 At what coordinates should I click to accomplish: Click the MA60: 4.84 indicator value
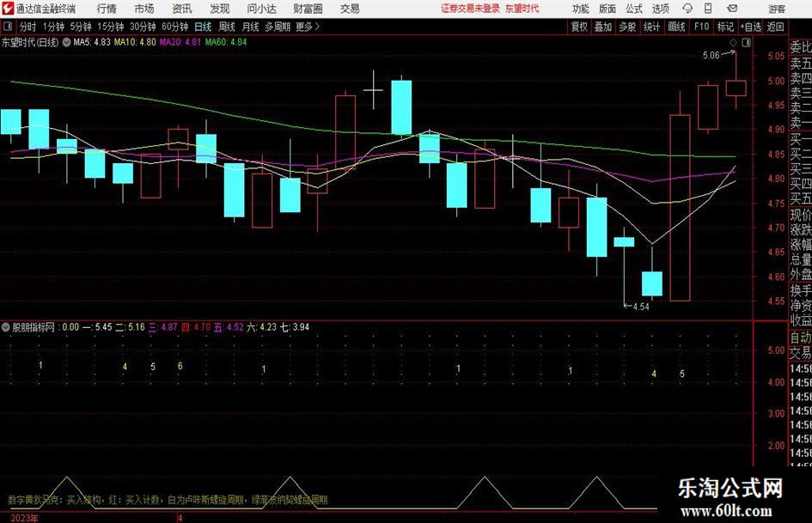click(226, 42)
